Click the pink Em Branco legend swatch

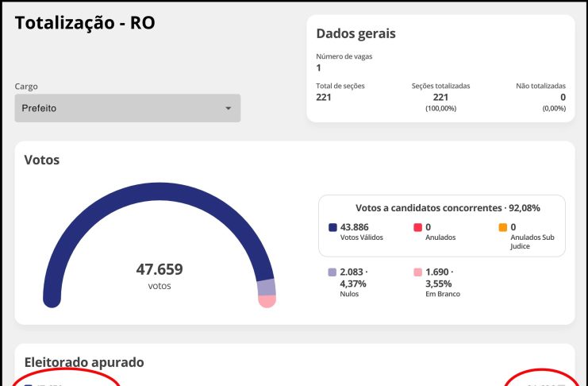[x=417, y=272]
